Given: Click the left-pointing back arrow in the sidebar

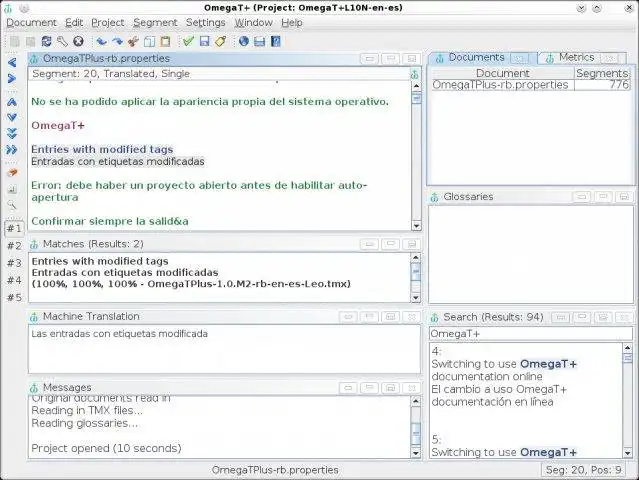Looking at the screenshot, I should pos(12,62).
